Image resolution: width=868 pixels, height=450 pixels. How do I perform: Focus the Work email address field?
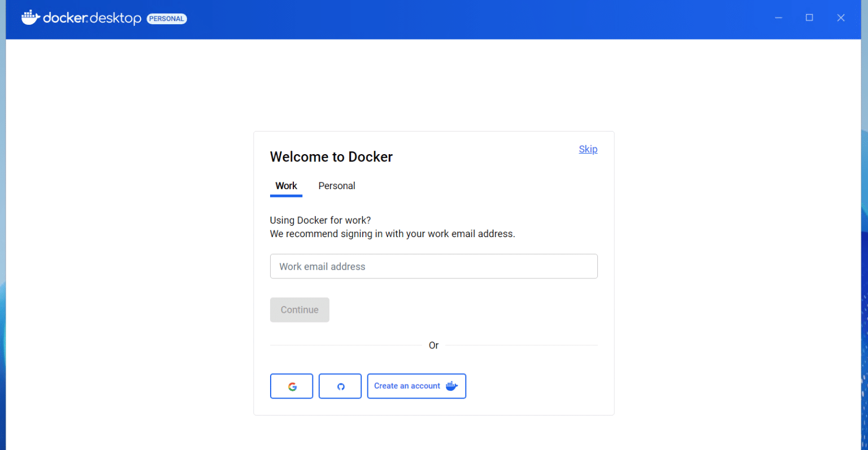[x=433, y=266]
